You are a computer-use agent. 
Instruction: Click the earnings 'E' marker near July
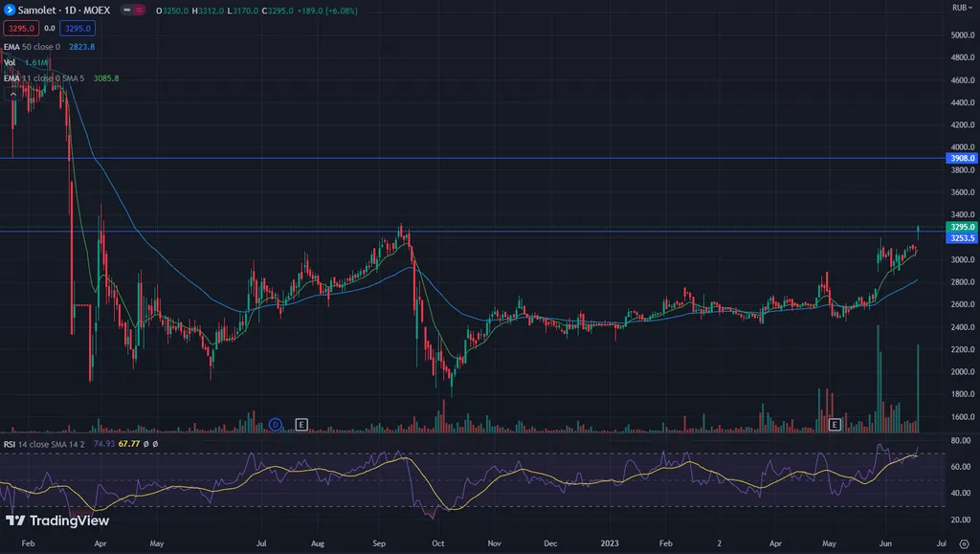point(301,424)
